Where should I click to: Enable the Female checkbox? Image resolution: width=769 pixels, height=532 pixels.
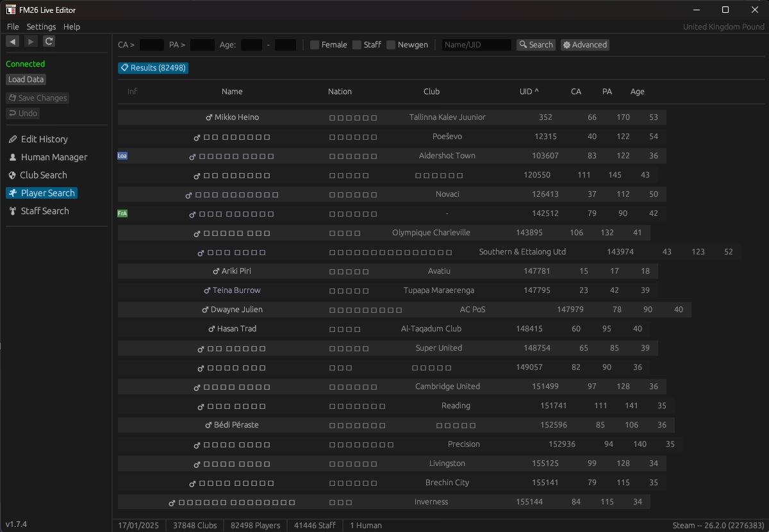[315, 45]
